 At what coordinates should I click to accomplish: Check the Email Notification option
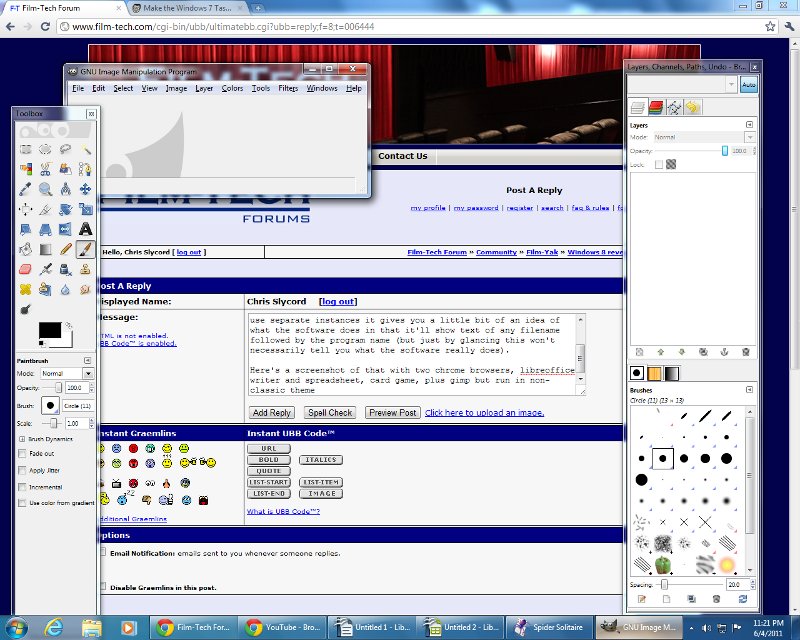coord(103,552)
